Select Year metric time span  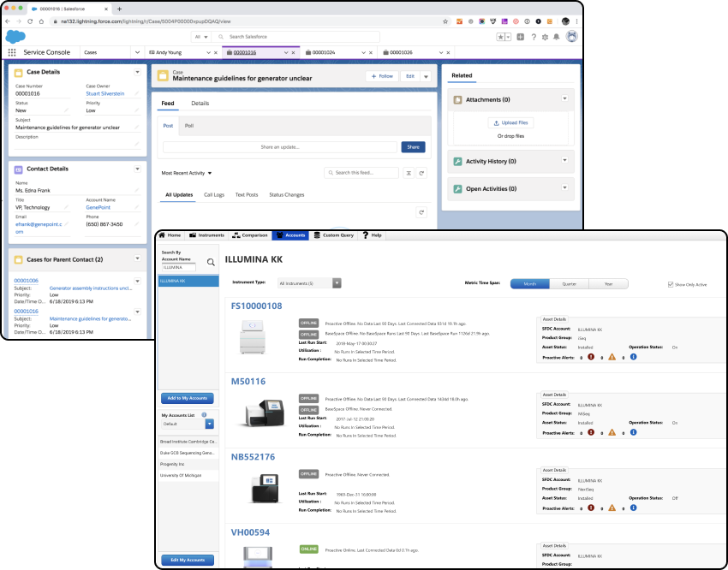(x=608, y=284)
